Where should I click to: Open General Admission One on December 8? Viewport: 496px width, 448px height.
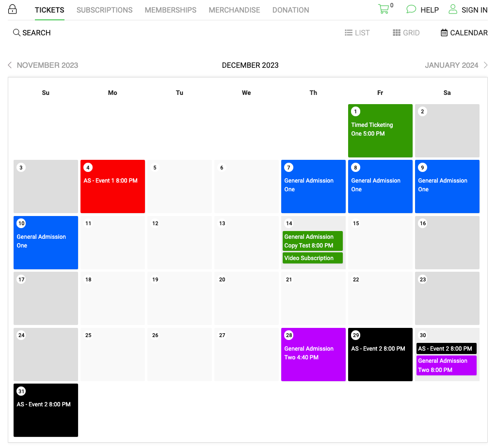[380, 186]
